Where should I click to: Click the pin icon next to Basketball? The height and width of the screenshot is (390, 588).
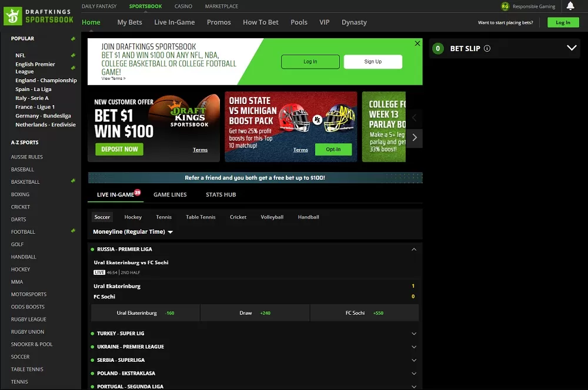(73, 180)
